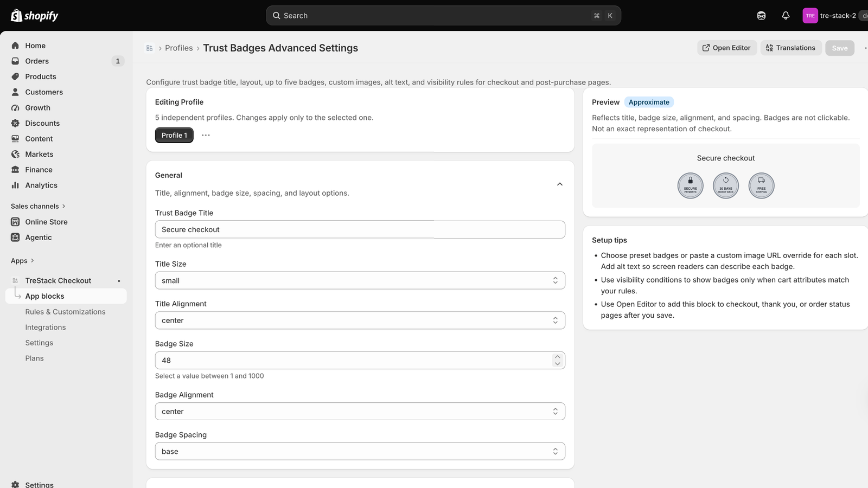Open the profile options ellipsis menu

coord(206,136)
